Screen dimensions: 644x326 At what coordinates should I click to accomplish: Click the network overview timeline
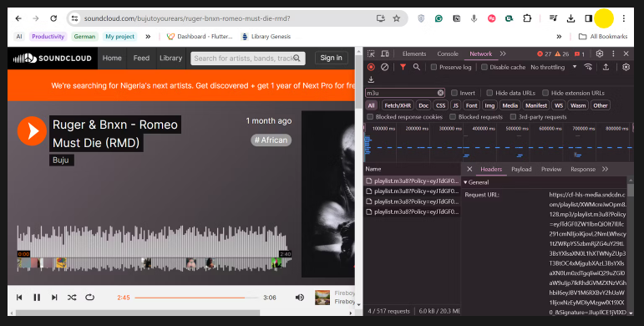click(x=498, y=143)
